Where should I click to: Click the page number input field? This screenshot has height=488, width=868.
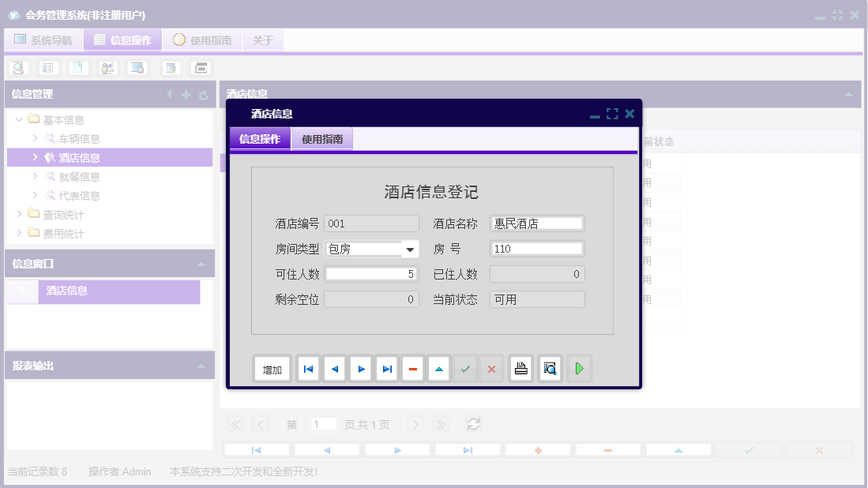pos(323,424)
